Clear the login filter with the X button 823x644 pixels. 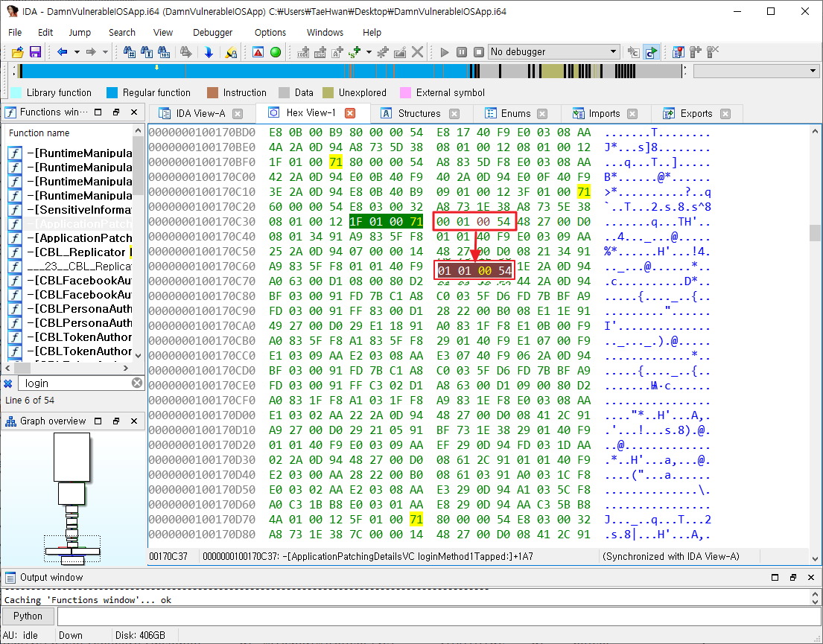coord(137,383)
